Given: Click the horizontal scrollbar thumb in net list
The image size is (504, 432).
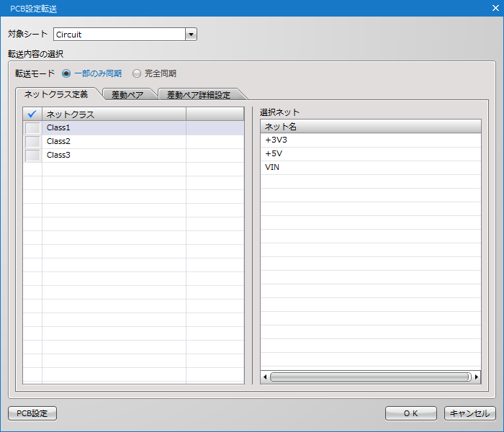Looking at the screenshot, I should (371, 377).
